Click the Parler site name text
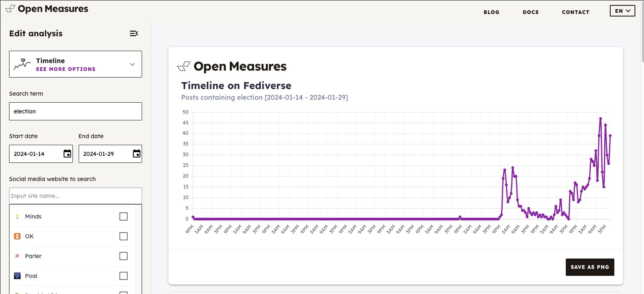Viewport: 644px width, 294px height. coord(33,256)
